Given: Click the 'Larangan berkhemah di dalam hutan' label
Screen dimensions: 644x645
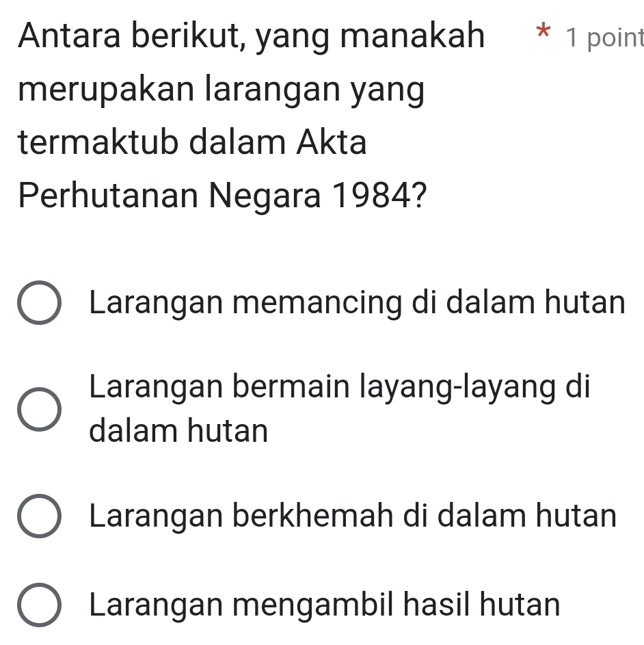Looking at the screenshot, I should [x=353, y=516].
